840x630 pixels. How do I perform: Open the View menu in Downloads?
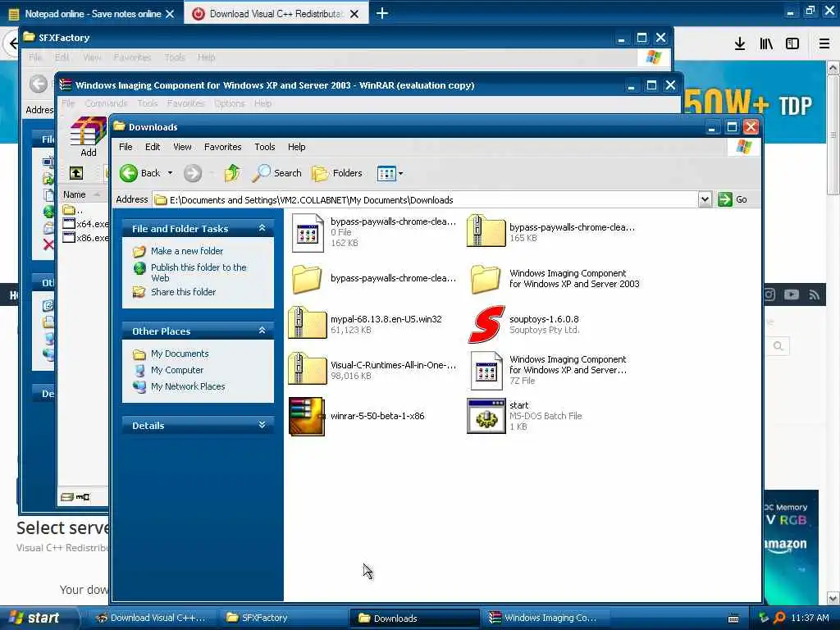(x=182, y=147)
